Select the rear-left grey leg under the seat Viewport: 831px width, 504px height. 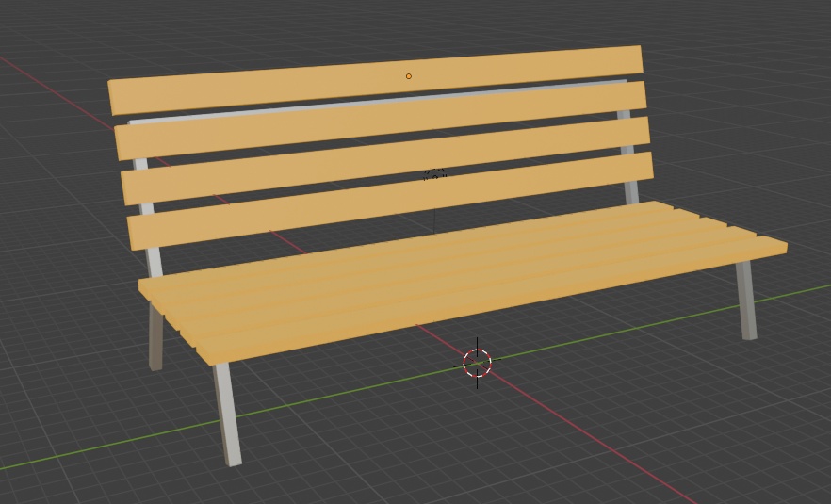click(155, 336)
